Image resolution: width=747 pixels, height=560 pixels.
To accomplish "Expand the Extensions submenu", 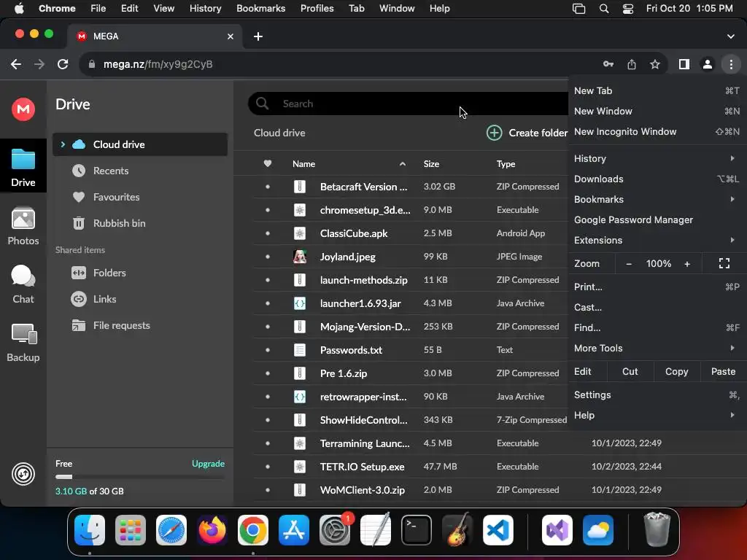I will [x=657, y=241].
